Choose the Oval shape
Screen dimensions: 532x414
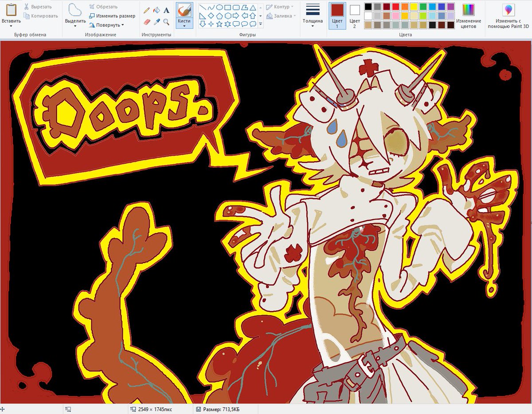pos(219,8)
